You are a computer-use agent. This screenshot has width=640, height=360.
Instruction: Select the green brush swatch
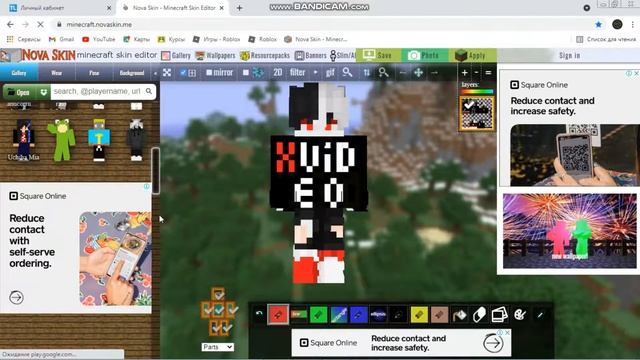click(318, 315)
